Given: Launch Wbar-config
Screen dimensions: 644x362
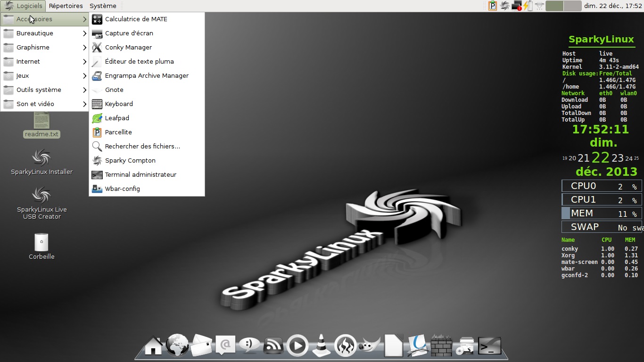Looking at the screenshot, I should click(x=147, y=189).
